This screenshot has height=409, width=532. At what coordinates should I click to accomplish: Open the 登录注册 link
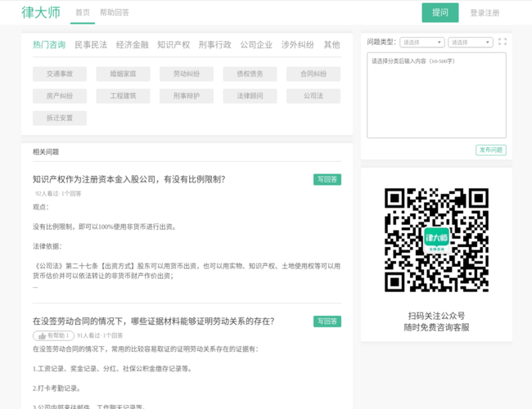(x=485, y=13)
